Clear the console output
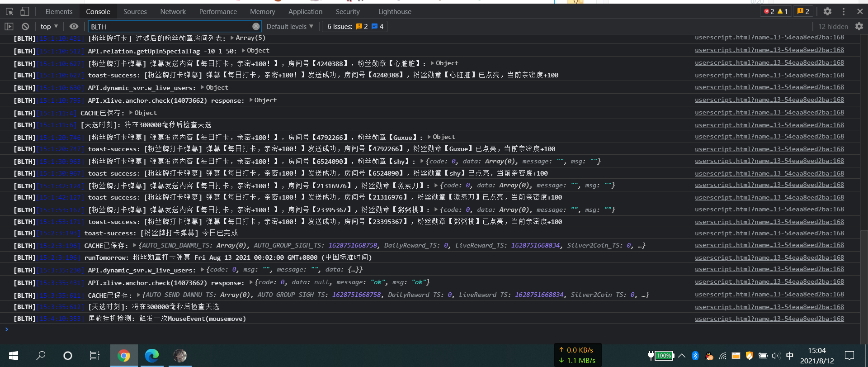The image size is (868, 367). (x=25, y=27)
